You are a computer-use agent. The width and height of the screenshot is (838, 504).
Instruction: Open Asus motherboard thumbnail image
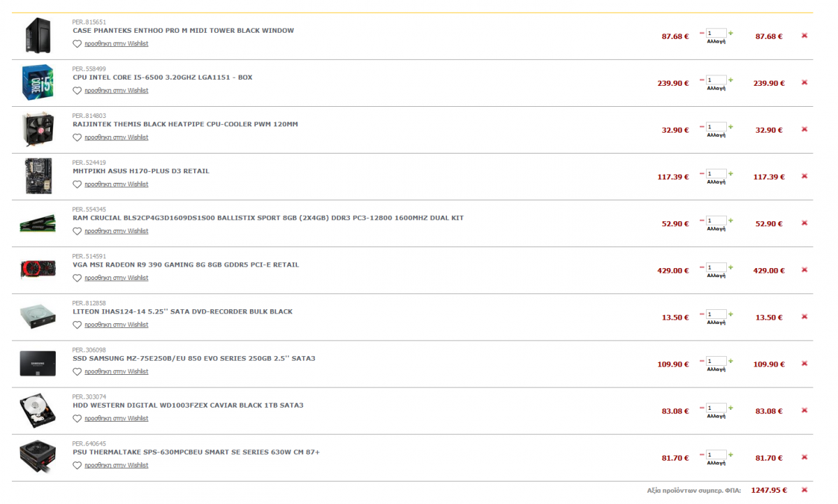pos(37,176)
